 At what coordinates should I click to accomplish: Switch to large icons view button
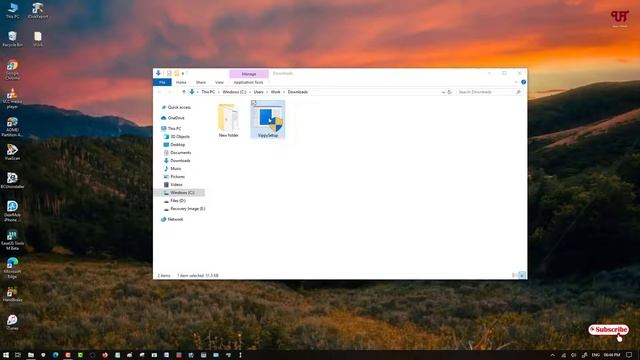[x=522, y=276]
